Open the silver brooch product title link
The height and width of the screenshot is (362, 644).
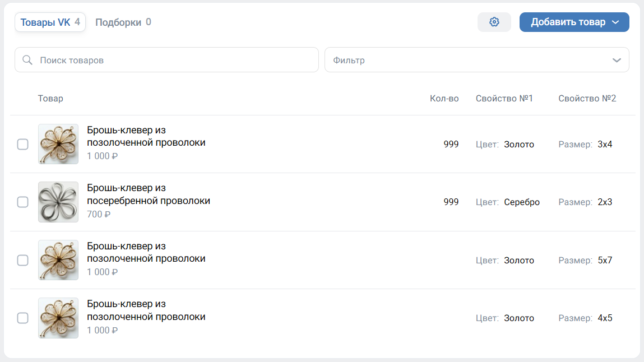coord(148,194)
